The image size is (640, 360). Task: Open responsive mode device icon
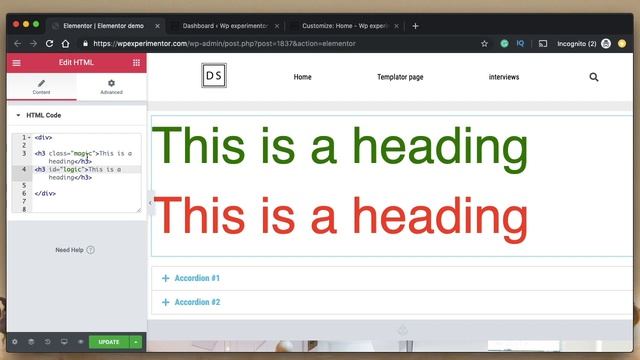click(64, 342)
